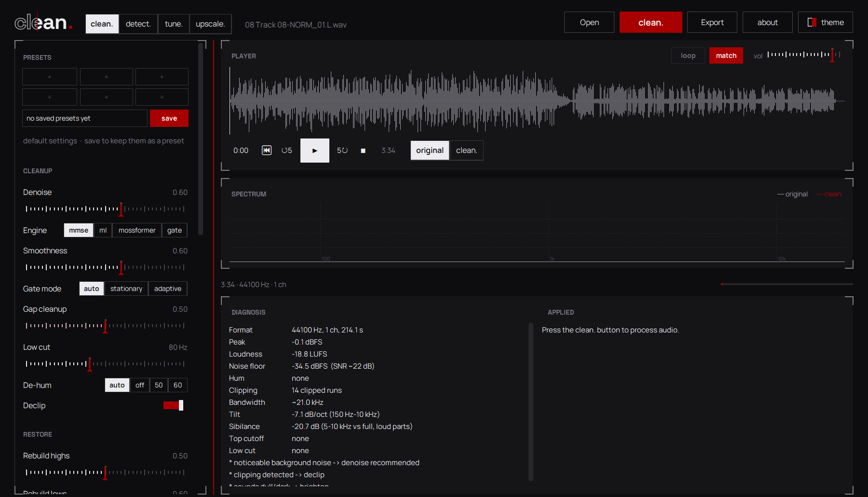Screen dimensions: 868x497
Task: Listen to the original version
Action: 430,151
